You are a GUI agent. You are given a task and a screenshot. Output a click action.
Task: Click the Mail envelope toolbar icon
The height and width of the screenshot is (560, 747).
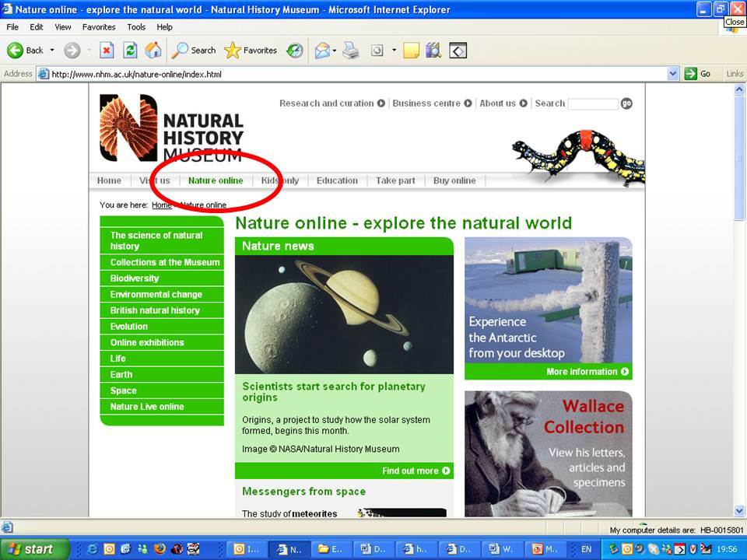click(x=322, y=50)
